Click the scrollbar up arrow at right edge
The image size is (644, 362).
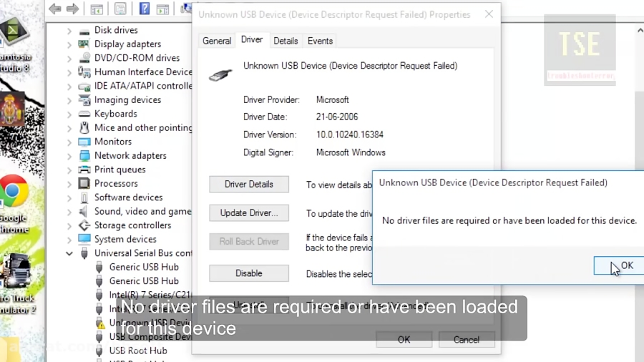(x=640, y=30)
